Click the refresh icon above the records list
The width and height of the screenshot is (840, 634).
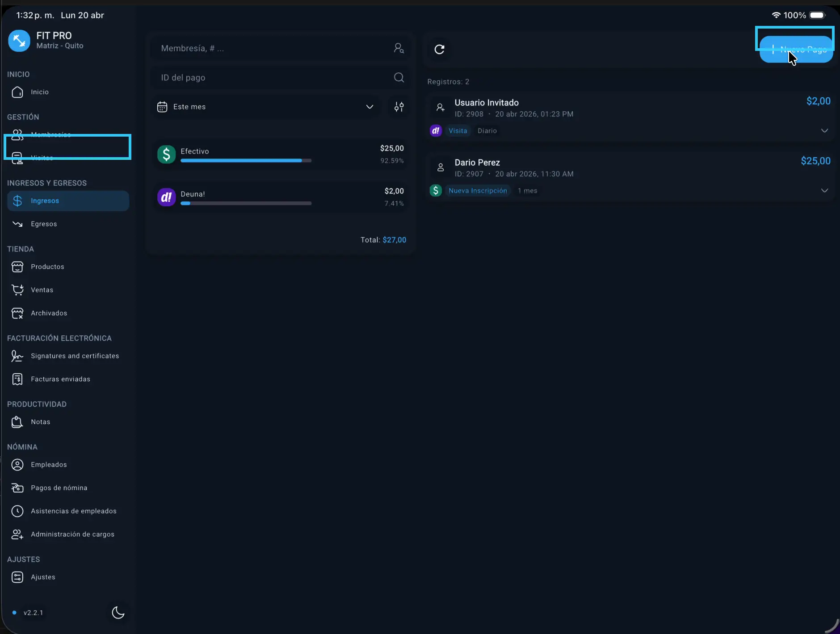439,49
